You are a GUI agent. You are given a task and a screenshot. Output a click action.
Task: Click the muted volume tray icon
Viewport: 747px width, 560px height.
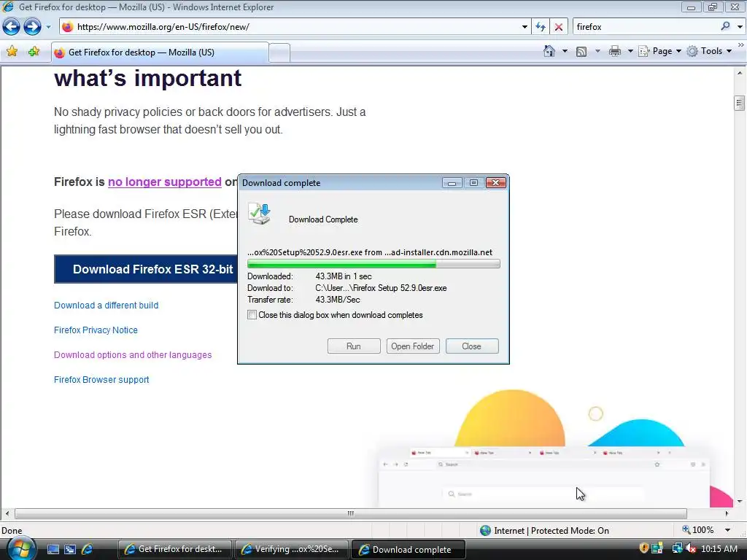691,549
